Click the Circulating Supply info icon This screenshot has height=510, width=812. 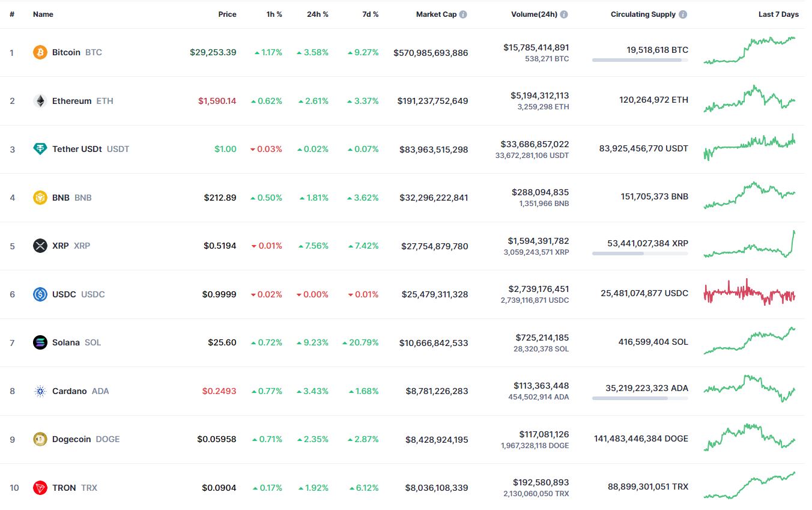(683, 14)
